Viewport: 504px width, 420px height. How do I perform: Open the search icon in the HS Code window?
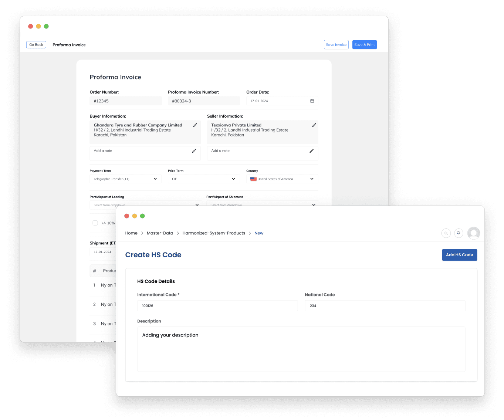[x=446, y=233]
